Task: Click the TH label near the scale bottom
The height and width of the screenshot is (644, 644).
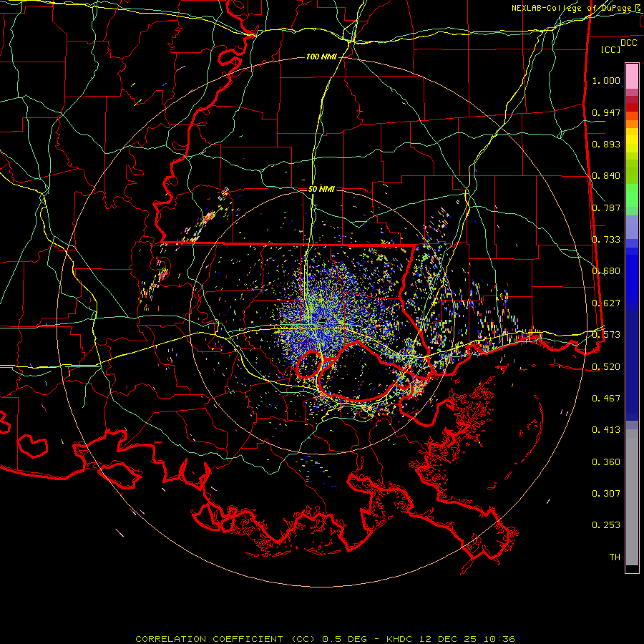Action: [x=615, y=557]
